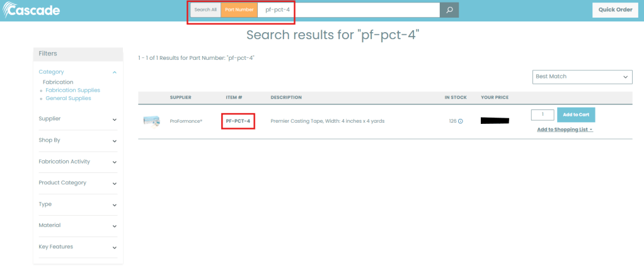Click the magnifying glass search icon
The height and width of the screenshot is (273, 644).
point(449,10)
